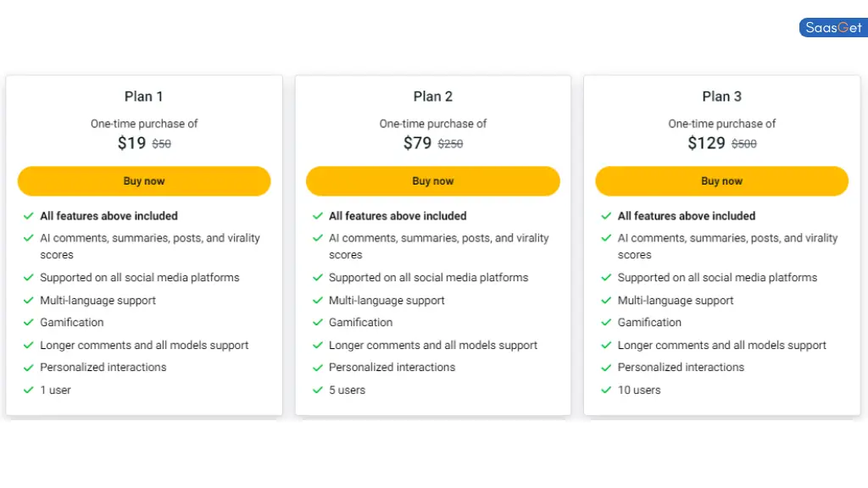868x488 pixels.
Task: Click the SaasGet logo badge
Action: coord(833,28)
